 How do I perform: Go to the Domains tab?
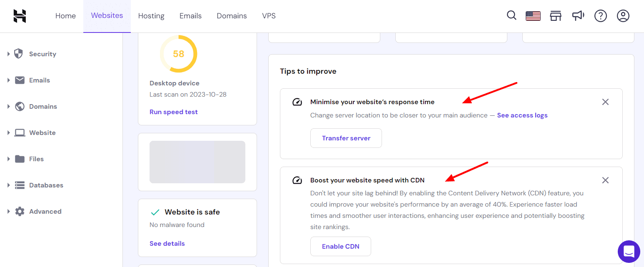click(x=232, y=16)
